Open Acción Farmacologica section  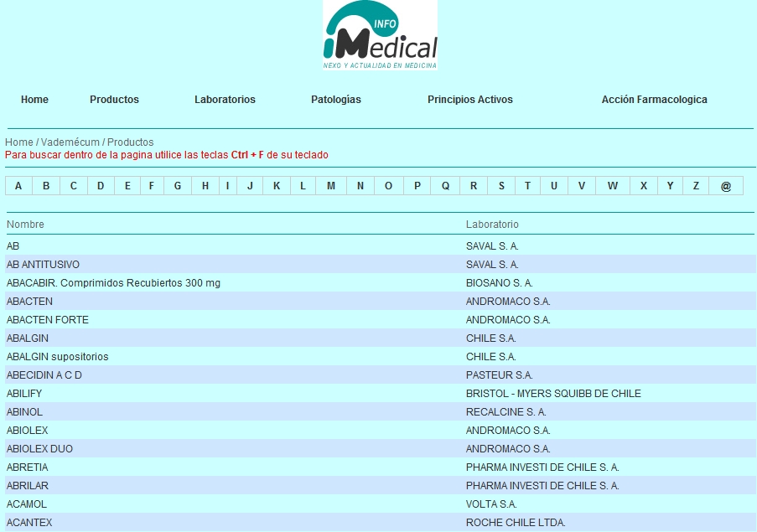[655, 99]
